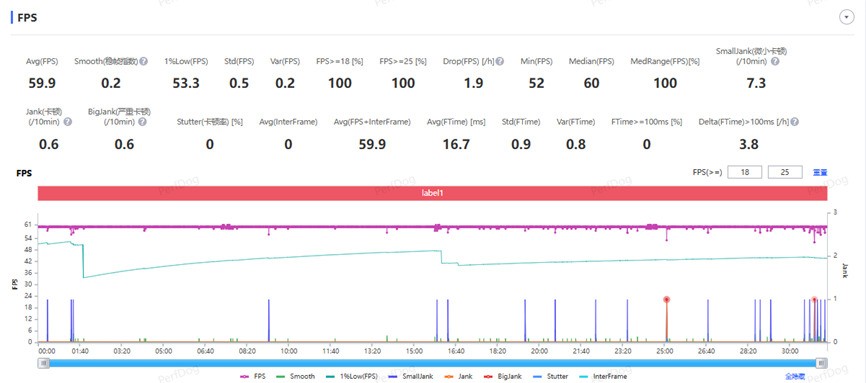Select the red label1 bar
Viewport: 866px width, 383px height.
coord(432,193)
